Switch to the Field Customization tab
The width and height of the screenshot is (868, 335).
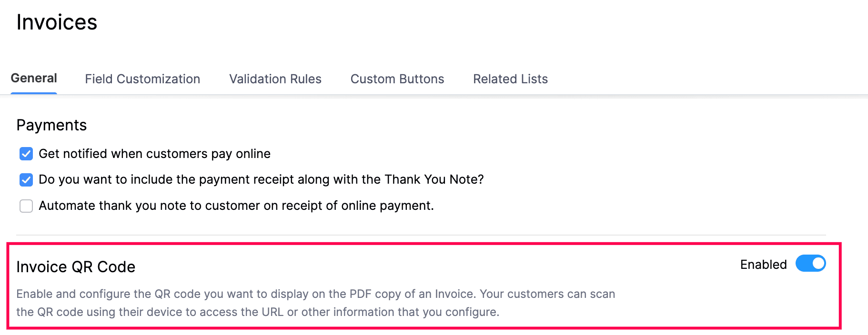point(142,79)
